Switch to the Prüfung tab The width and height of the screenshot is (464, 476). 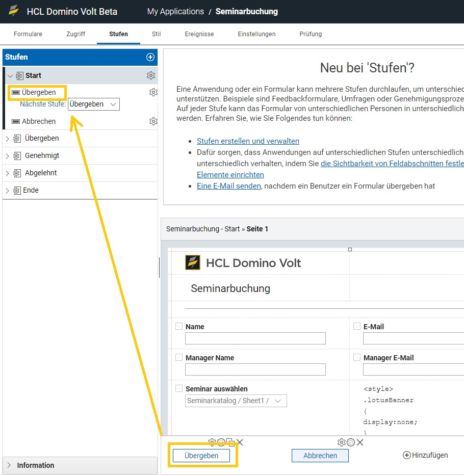tap(311, 34)
